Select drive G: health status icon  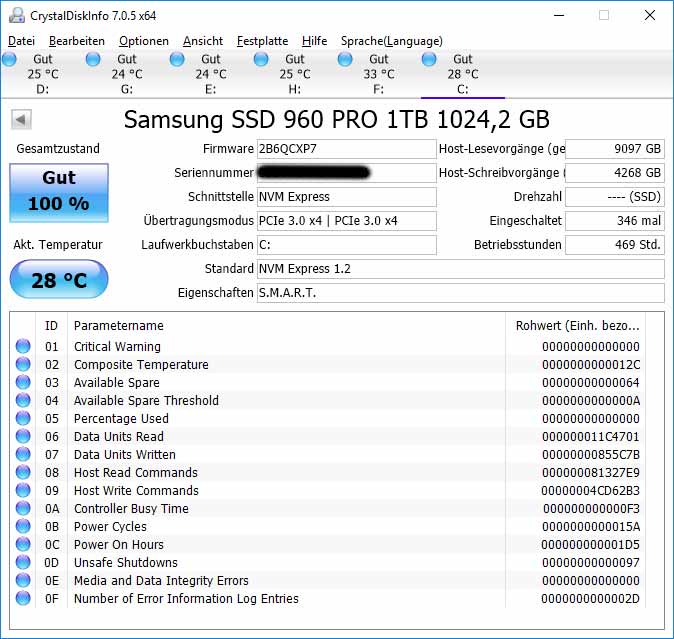(x=93, y=59)
